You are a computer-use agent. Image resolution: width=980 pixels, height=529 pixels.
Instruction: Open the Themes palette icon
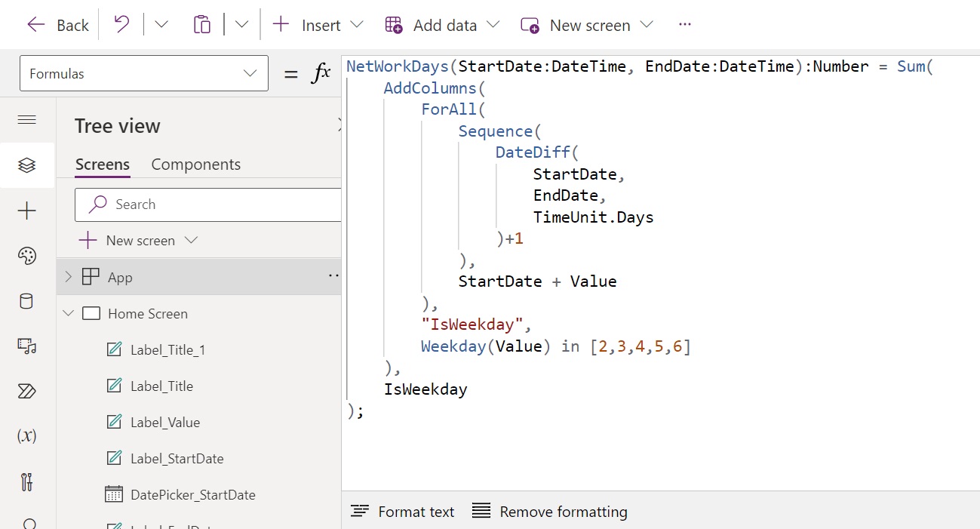(x=27, y=256)
